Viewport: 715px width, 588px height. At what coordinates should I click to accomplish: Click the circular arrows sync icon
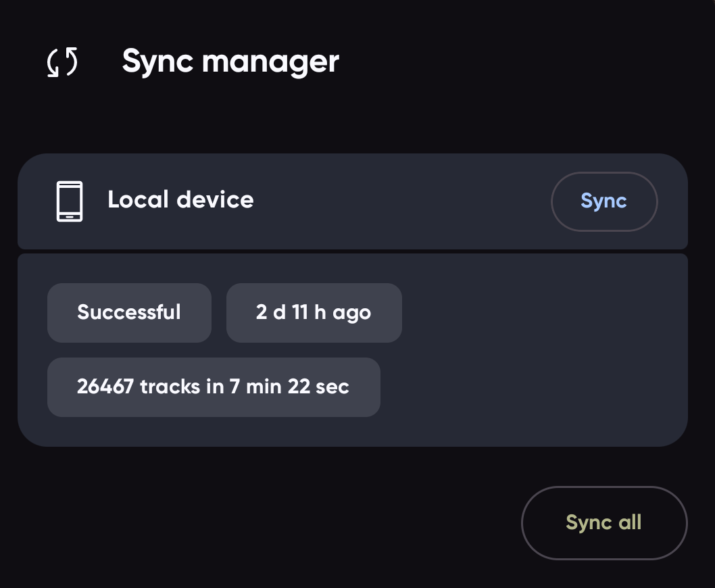pyautogui.click(x=62, y=62)
